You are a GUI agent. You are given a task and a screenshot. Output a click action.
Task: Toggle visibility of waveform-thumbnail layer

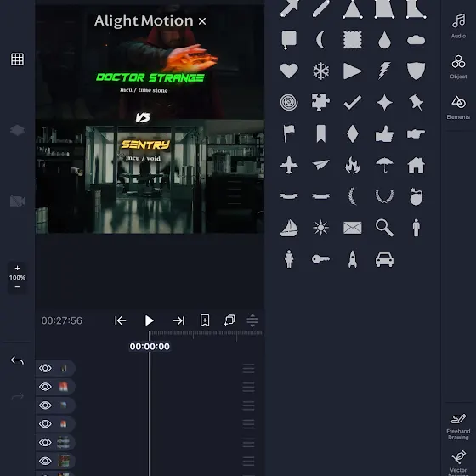[45, 442]
